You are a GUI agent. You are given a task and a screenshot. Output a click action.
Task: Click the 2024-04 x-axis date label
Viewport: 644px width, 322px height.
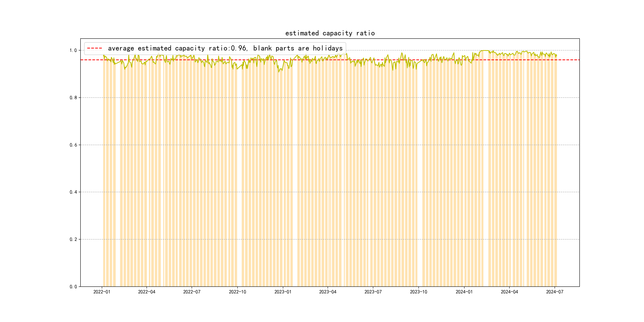[509, 292]
